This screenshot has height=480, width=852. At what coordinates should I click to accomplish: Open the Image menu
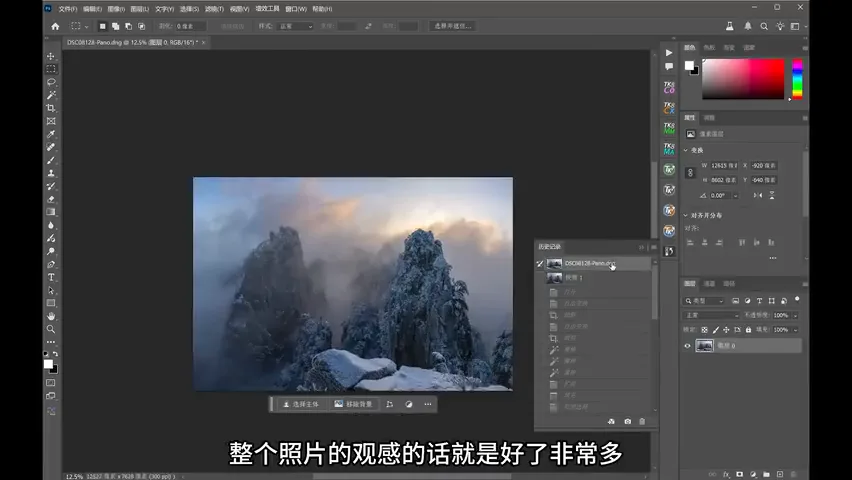pyautogui.click(x=116, y=9)
